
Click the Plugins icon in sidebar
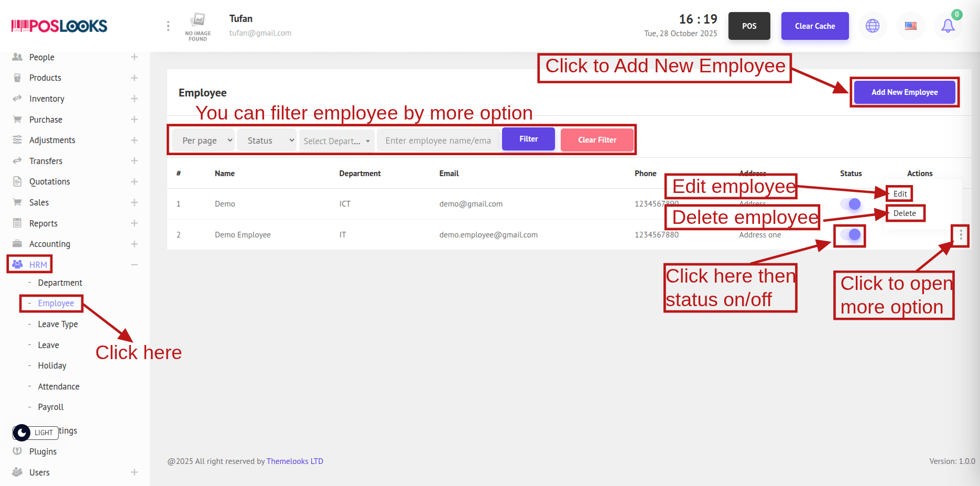click(x=17, y=451)
